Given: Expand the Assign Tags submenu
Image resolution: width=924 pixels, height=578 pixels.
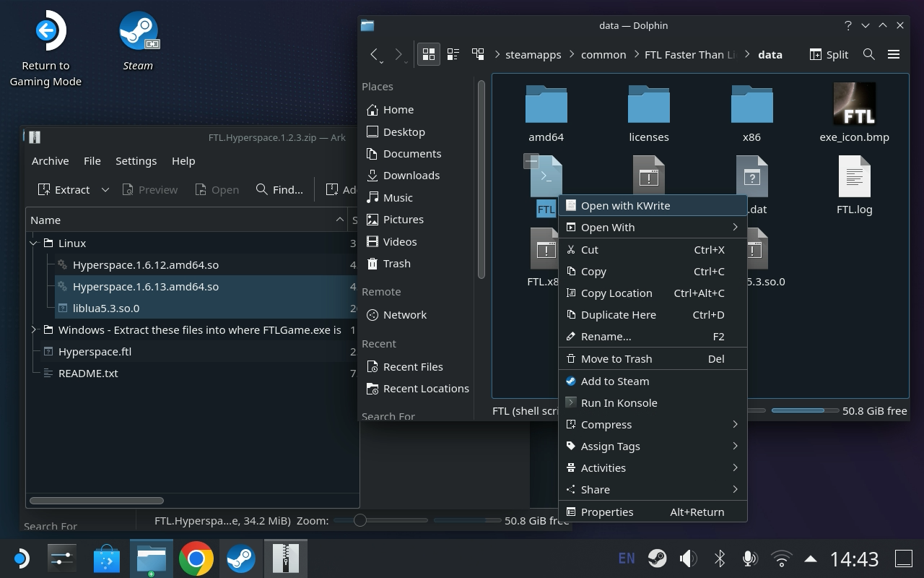Looking at the screenshot, I should point(653,446).
